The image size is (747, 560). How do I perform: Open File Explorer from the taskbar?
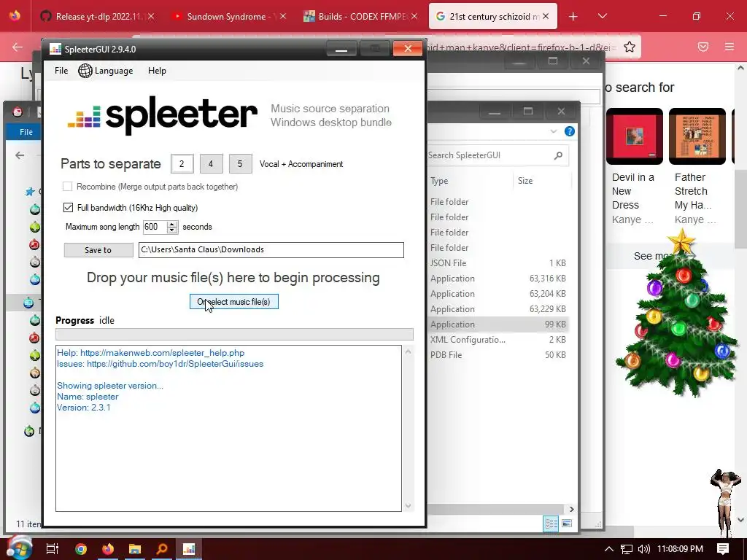click(135, 549)
